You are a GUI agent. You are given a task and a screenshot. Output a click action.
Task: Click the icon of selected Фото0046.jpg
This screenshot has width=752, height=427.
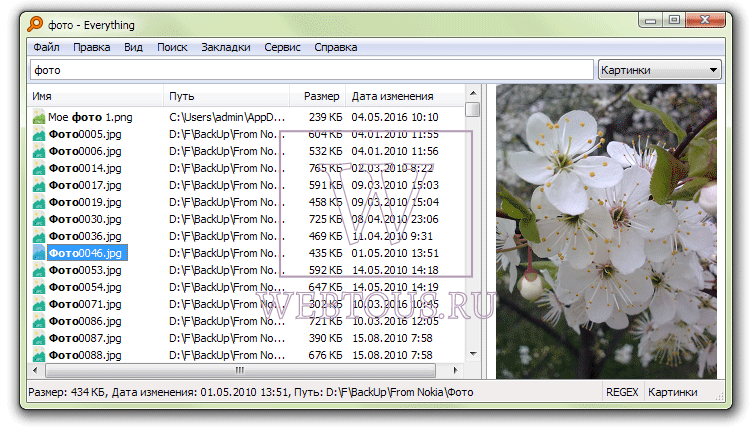point(38,253)
